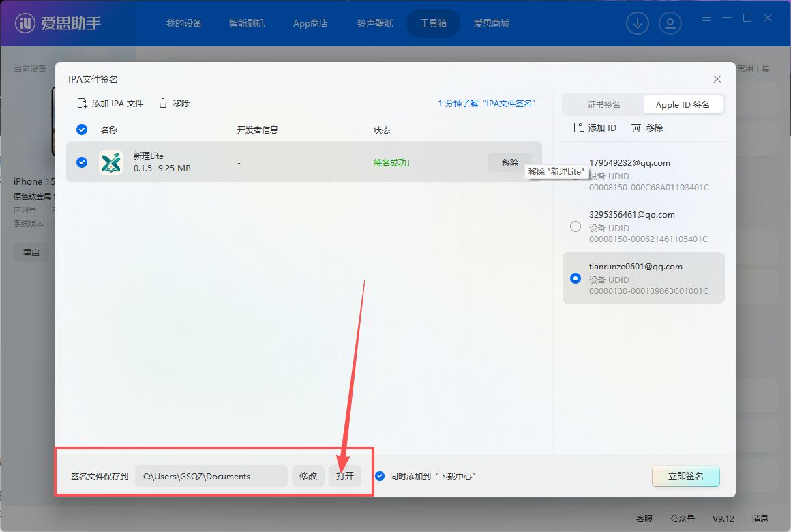Open 我的设备 in top navigation
The height and width of the screenshot is (532, 791).
(184, 23)
